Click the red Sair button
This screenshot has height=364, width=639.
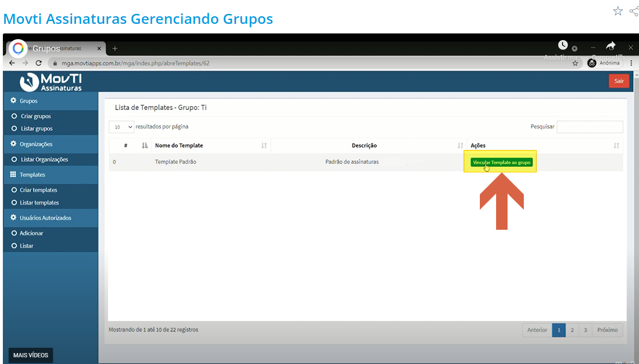(x=619, y=81)
